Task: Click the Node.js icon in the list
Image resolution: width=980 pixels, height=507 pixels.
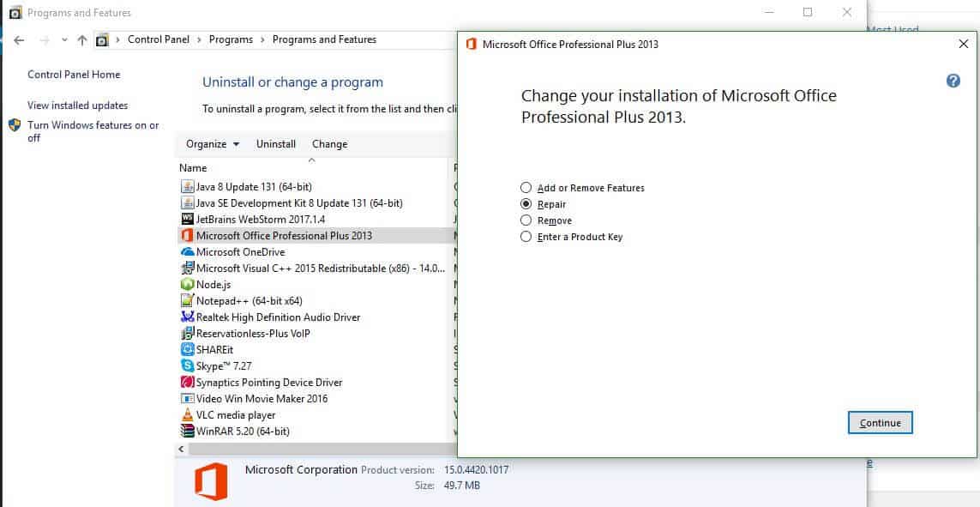Action: (189, 284)
